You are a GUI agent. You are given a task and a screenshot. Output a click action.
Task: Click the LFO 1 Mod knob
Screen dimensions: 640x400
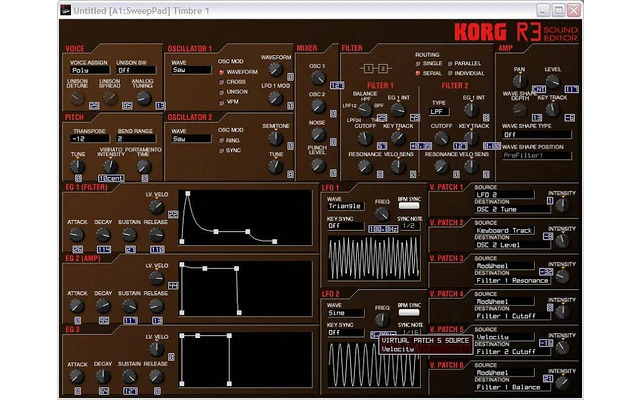276,98
